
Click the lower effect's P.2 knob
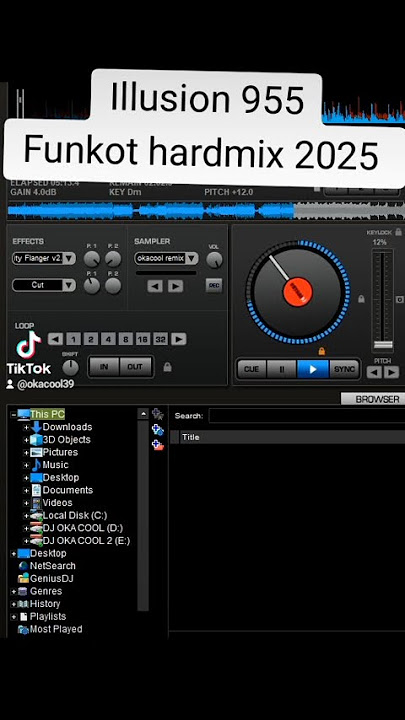pyautogui.click(x=113, y=286)
